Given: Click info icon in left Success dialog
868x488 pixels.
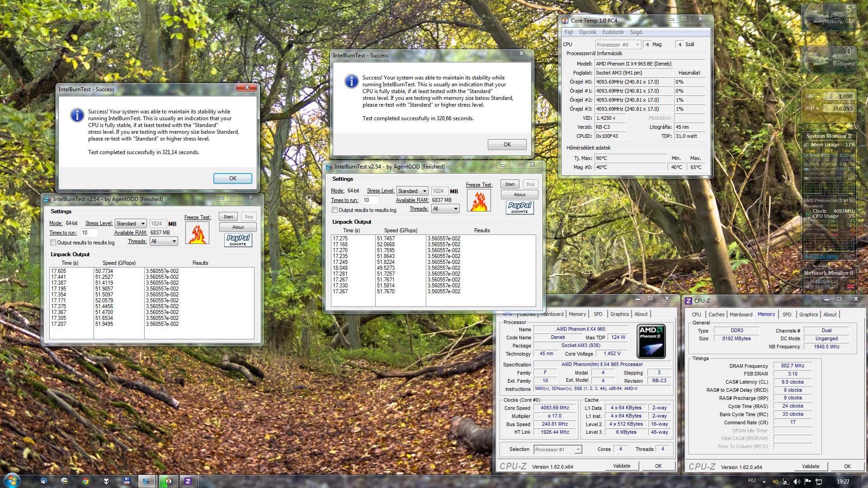Looking at the screenshot, I should click(x=77, y=115).
